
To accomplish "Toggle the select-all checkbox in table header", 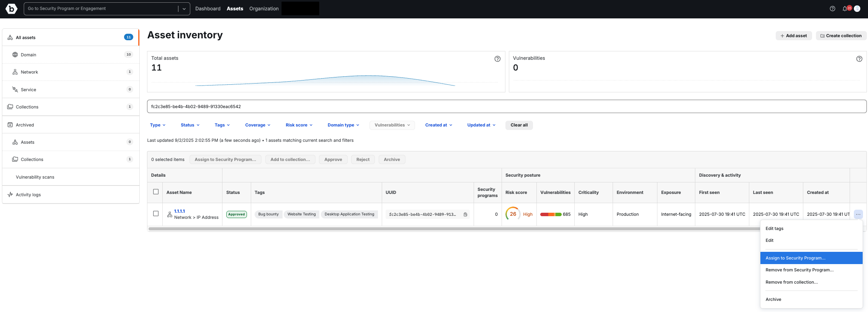I will [156, 192].
